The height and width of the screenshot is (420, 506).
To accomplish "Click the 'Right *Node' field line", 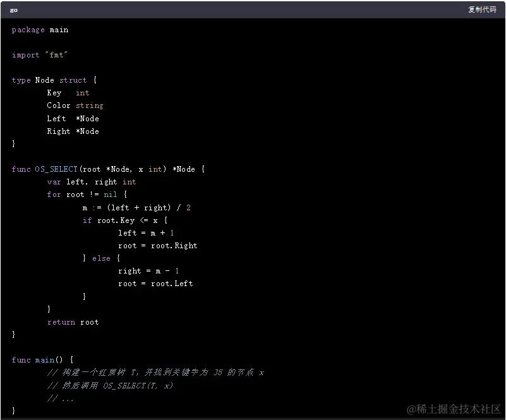I will point(73,131).
